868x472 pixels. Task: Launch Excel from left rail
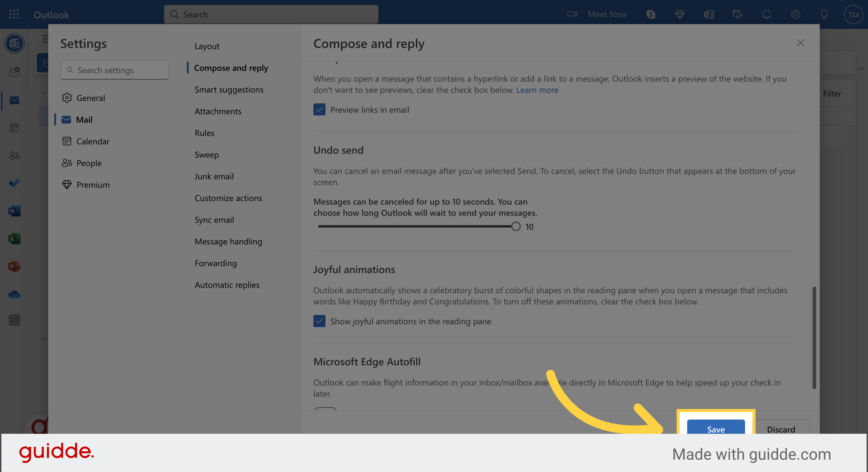[x=14, y=238]
